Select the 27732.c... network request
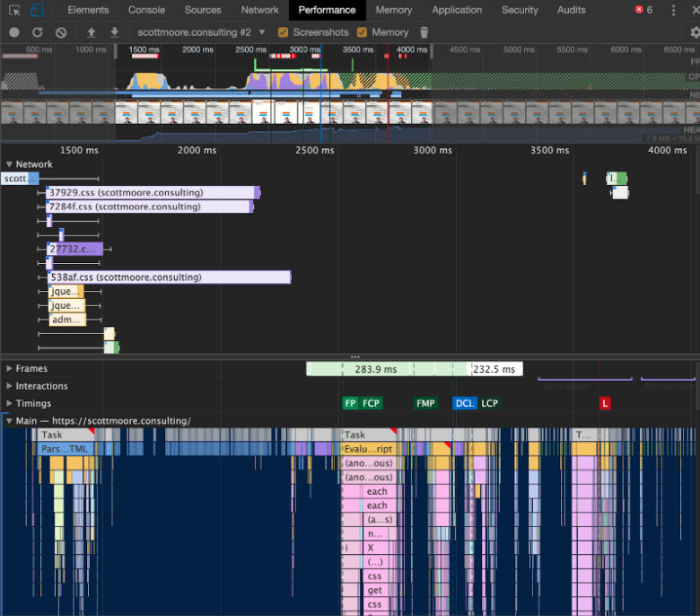 click(x=74, y=249)
